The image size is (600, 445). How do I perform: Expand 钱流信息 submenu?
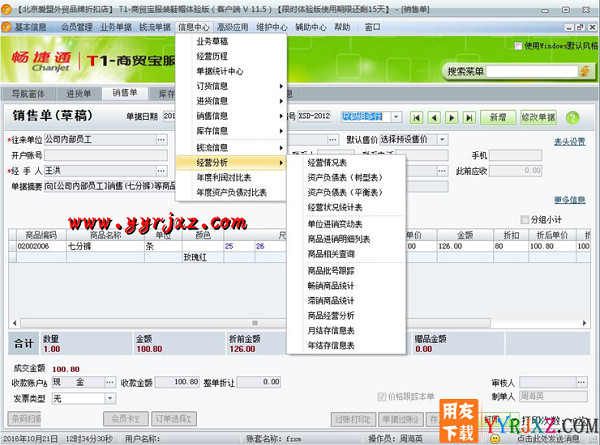(231, 148)
